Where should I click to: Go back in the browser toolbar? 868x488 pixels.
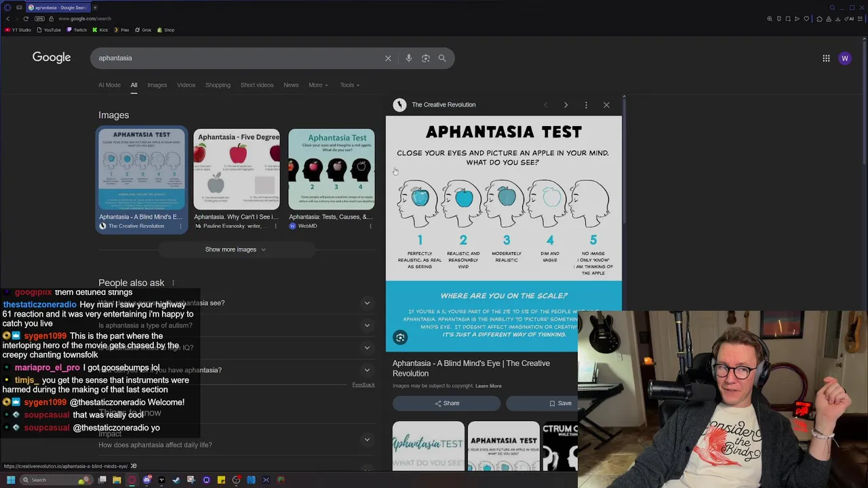[8, 19]
